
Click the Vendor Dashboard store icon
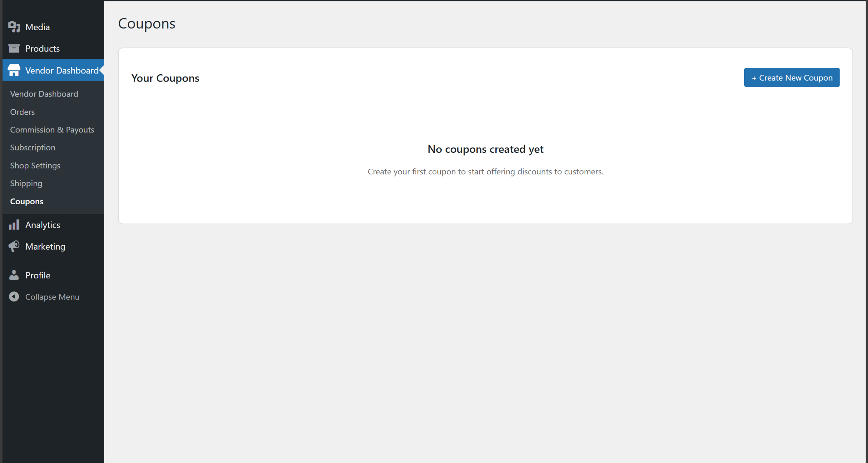pos(14,70)
